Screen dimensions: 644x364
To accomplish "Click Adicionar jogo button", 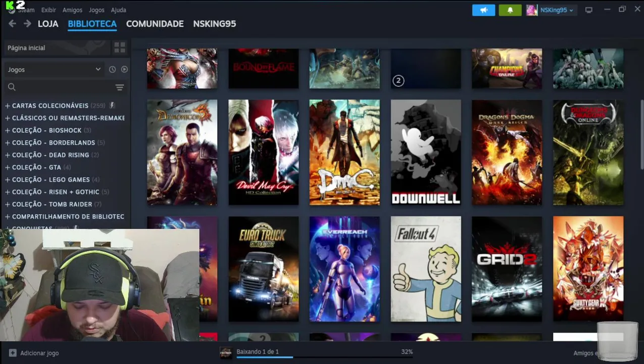I will click(34, 353).
